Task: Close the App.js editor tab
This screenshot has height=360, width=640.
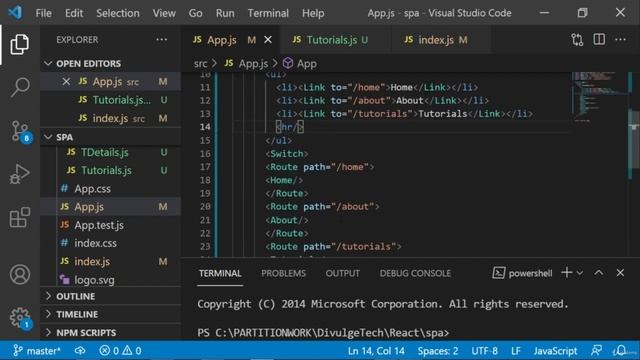Action: coord(268,40)
